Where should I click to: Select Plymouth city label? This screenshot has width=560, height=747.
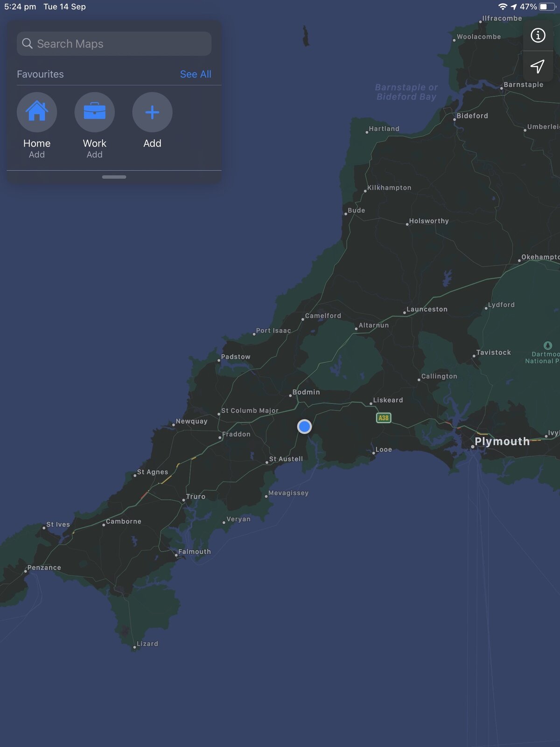(x=502, y=441)
